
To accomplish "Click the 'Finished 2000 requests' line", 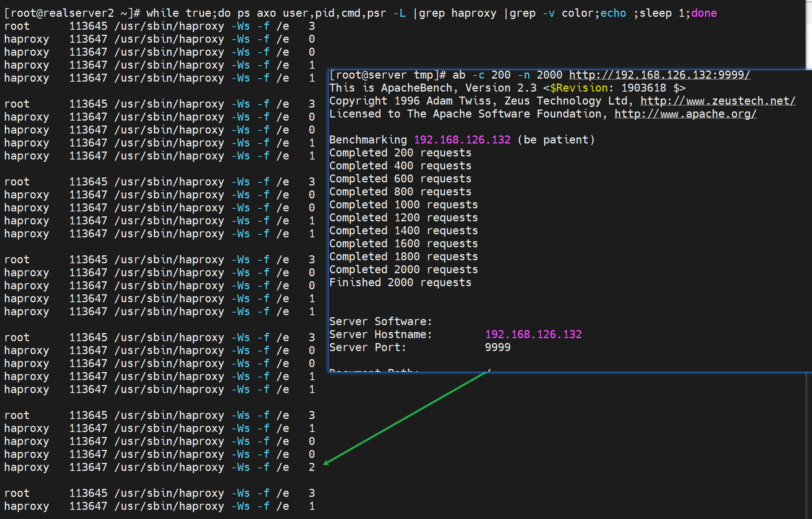I will 400,282.
